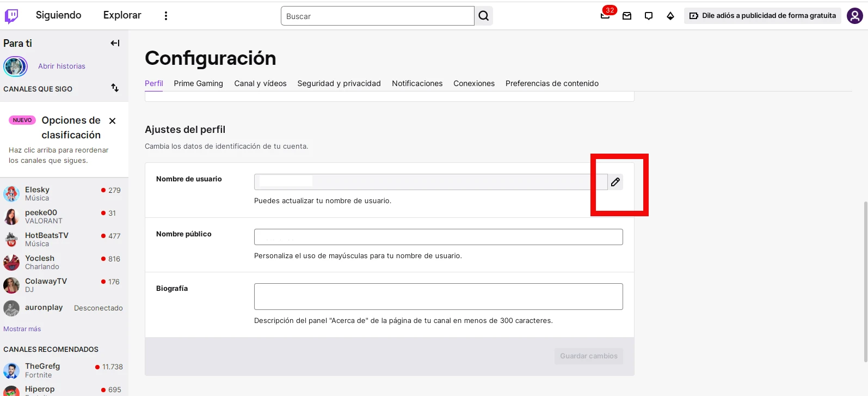Switch to the Prime Gaming tab

(x=198, y=83)
